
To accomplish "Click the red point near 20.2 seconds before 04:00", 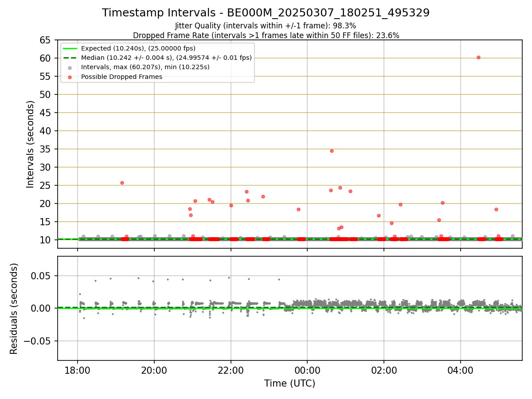I will tap(442, 203).
